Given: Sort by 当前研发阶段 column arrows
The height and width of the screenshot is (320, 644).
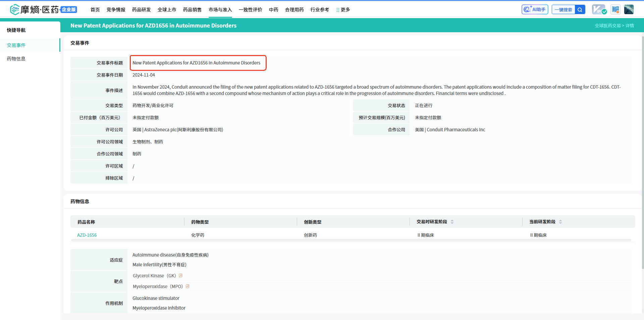Looking at the screenshot, I should tap(560, 222).
